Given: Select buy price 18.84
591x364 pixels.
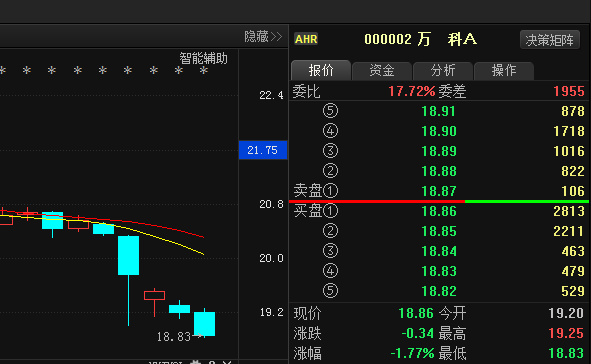Looking at the screenshot, I should click(x=439, y=251).
